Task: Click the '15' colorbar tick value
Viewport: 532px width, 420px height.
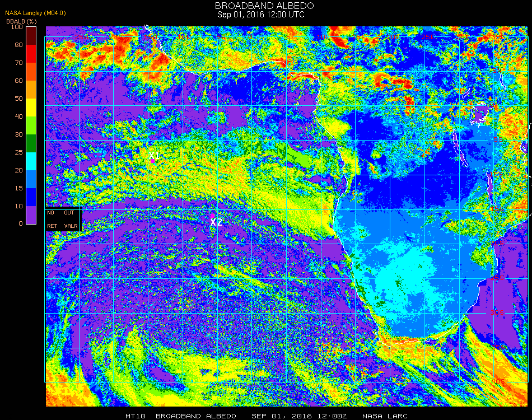Action: click(x=18, y=188)
